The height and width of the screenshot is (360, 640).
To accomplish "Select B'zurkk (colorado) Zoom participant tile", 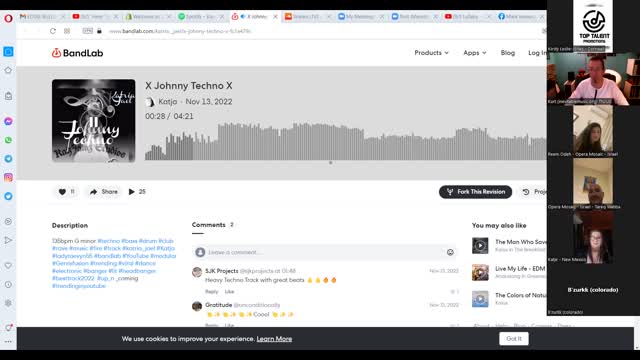I will pos(593,290).
